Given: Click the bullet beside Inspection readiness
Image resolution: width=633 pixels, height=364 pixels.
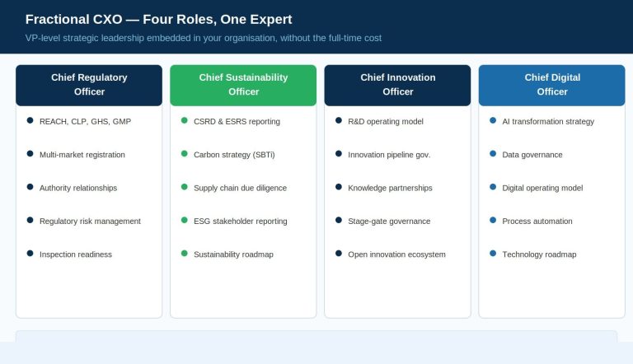Looking at the screenshot, I should pos(30,254).
